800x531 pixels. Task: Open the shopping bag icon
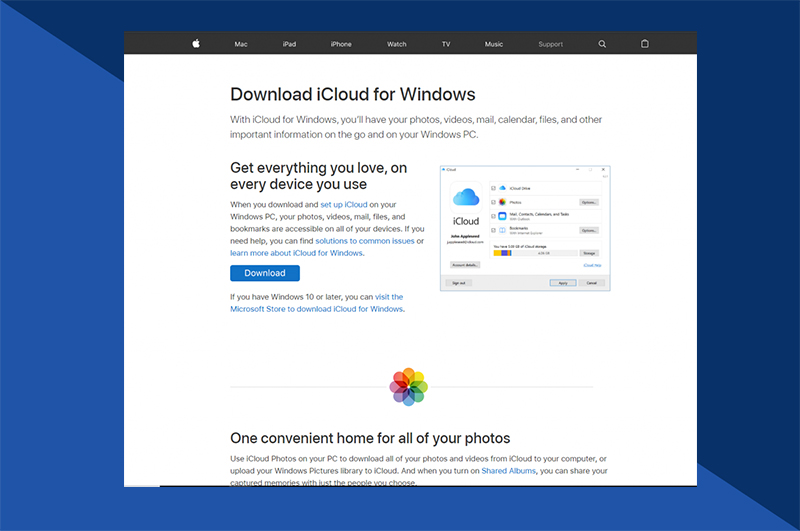645,44
